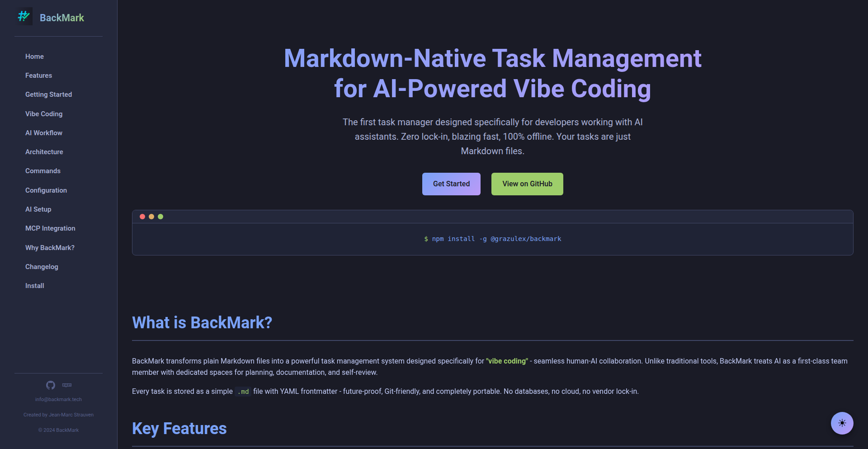Click the green dot on the terminal window
The width and height of the screenshot is (868, 449).
coord(161,217)
